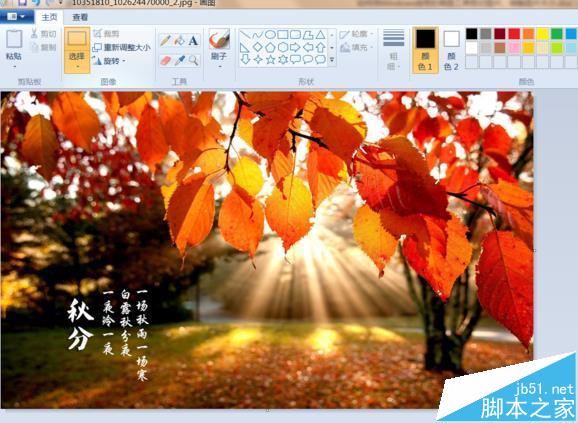578x423 pixels.
Task: Choose the Six-point star shape
Action: [283, 59]
